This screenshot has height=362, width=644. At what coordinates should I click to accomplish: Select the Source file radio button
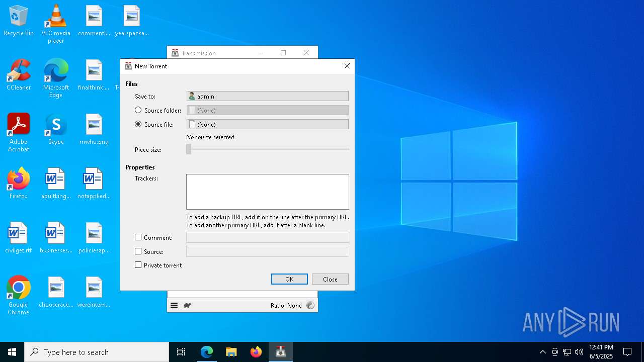[138, 124]
